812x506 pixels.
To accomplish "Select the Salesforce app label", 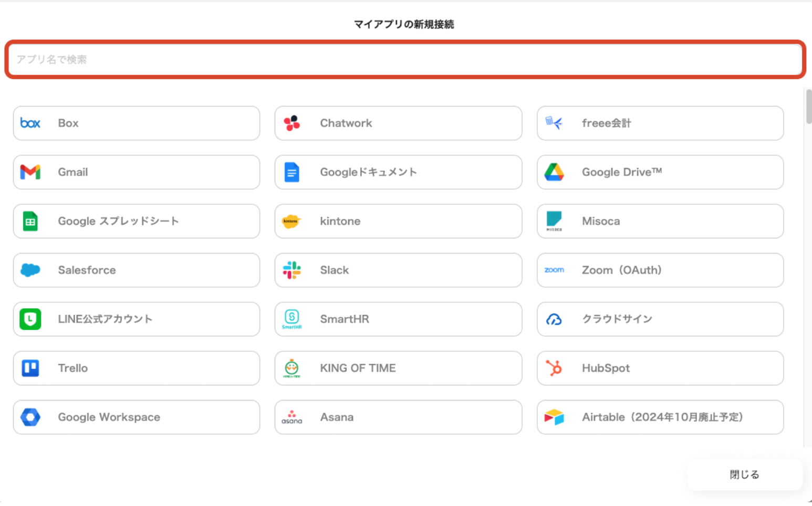I will [87, 270].
